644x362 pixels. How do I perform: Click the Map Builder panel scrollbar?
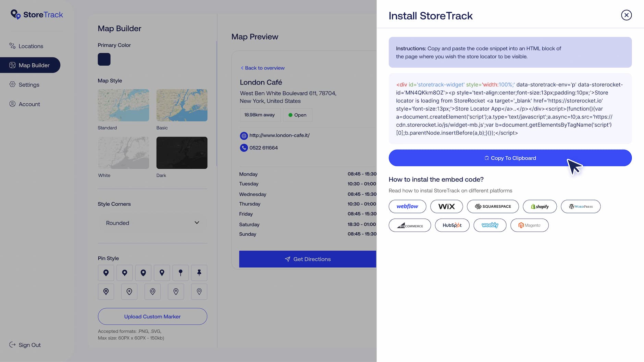(x=216, y=104)
